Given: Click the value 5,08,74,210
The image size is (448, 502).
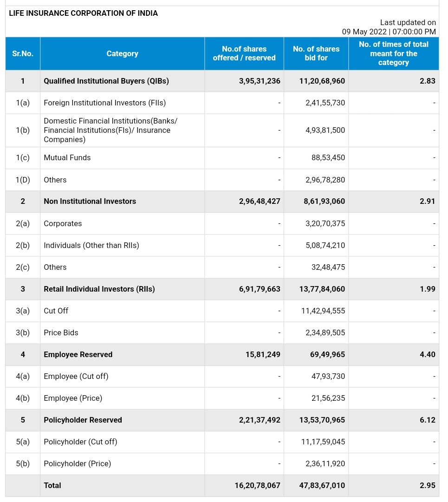Looking at the screenshot, I should [x=325, y=245].
